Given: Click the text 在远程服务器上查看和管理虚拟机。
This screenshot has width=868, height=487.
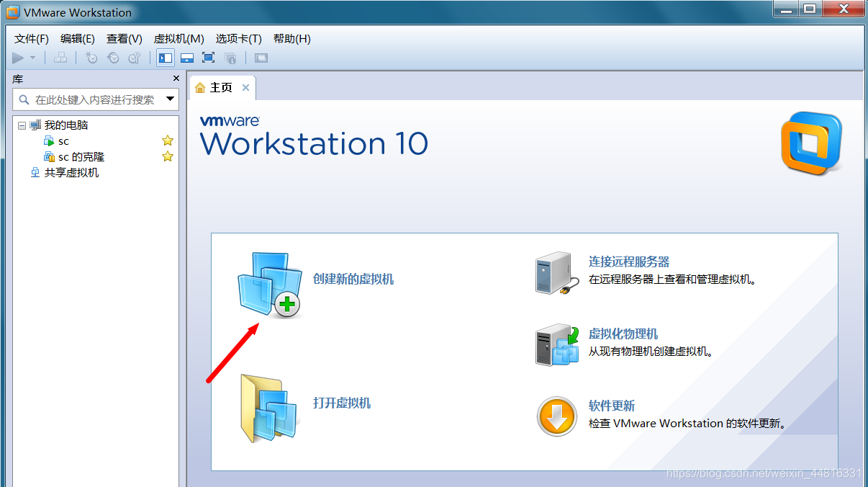Looking at the screenshot, I should click(673, 280).
